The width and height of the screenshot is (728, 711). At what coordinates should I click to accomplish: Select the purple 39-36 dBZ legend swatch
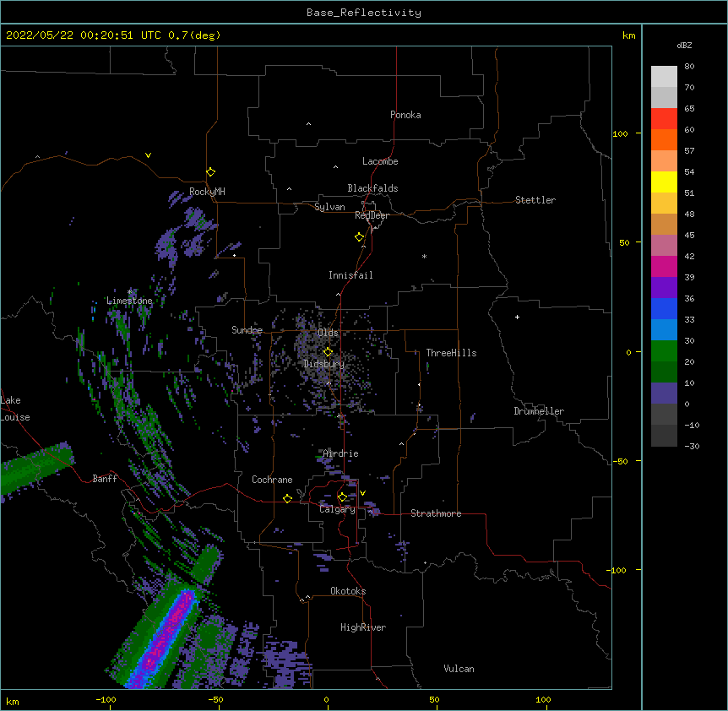point(664,288)
